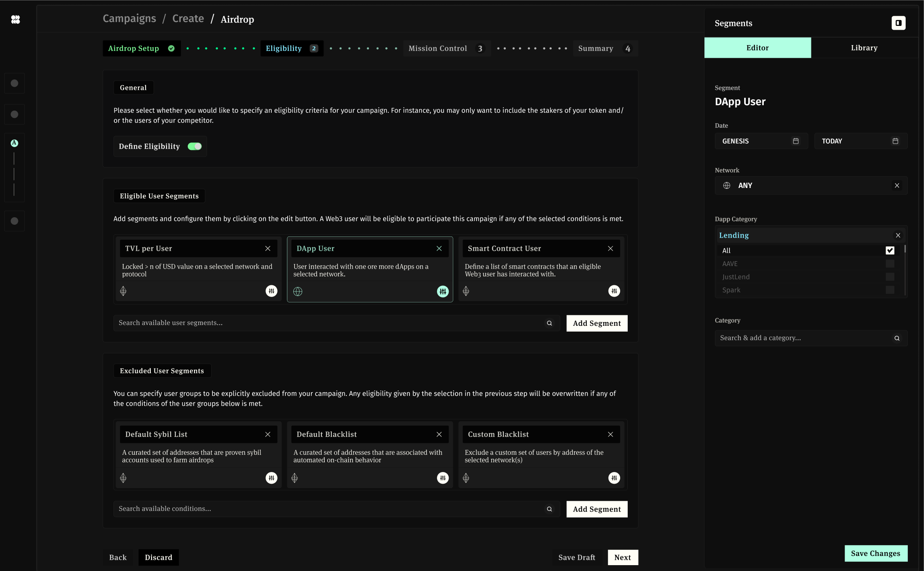This screenshot has height=571, width=924.
Task: Click the Custom Blacklist edit icon
Action: 614,478
